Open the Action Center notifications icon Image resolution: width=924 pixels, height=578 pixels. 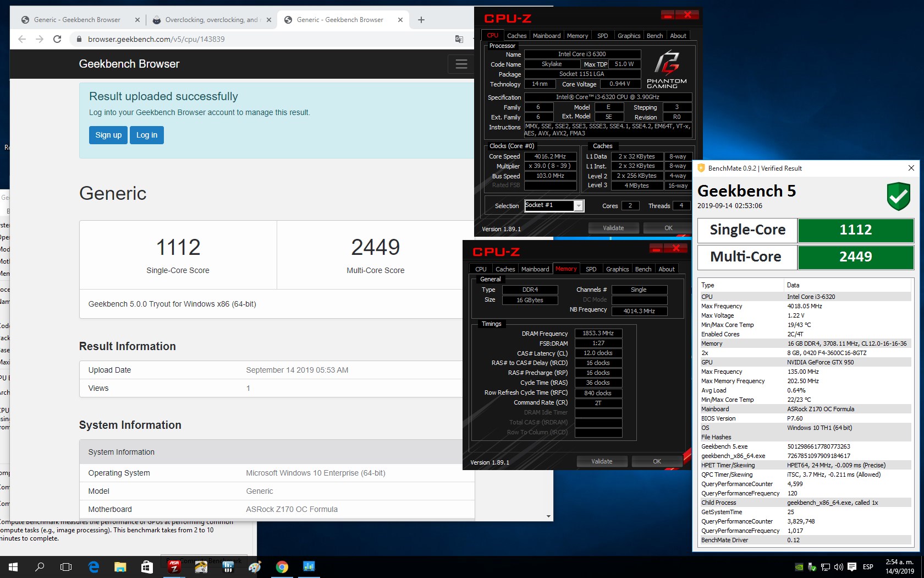(852, 567)
